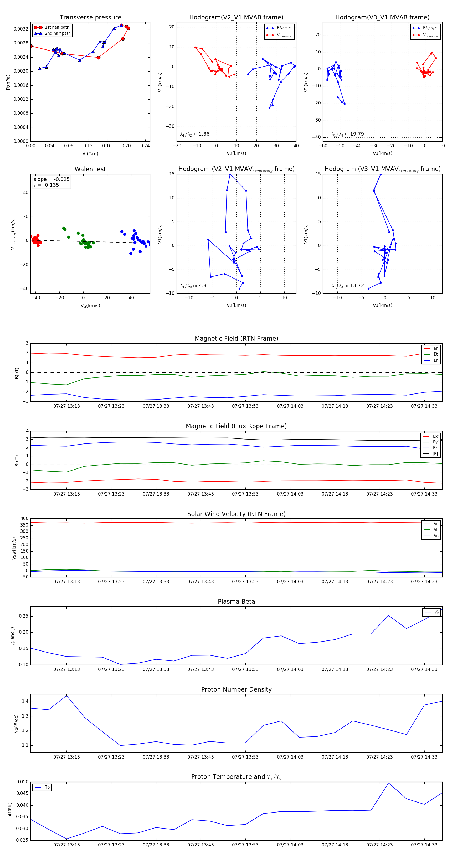This screenshot has width=473, height=868.
Task: Click the λ1/λ2 ≈ 4.81 annotation
Action: click(x=194, y=286)
